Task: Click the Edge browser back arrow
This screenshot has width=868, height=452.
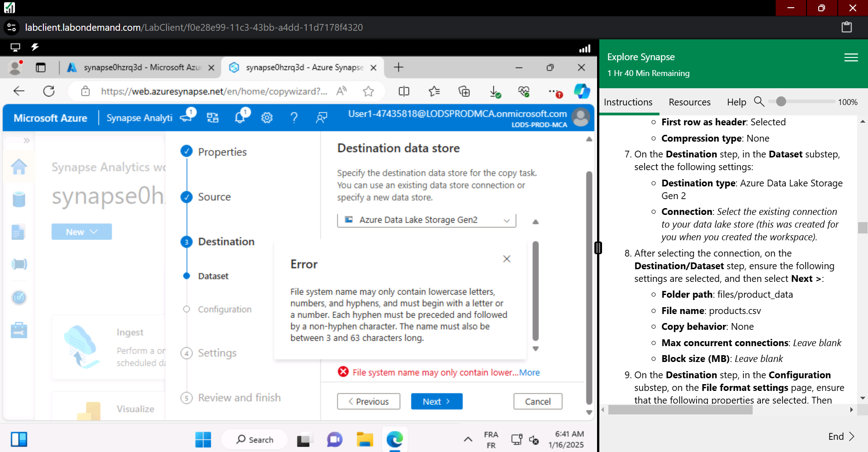Action: pos(19,91)
